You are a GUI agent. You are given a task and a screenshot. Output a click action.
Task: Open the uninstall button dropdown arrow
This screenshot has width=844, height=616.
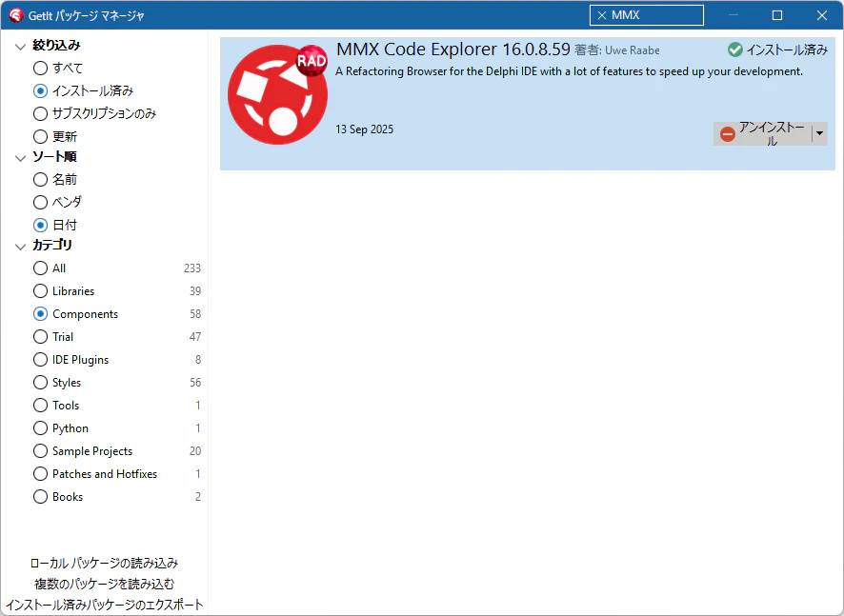tap(819, 133)
